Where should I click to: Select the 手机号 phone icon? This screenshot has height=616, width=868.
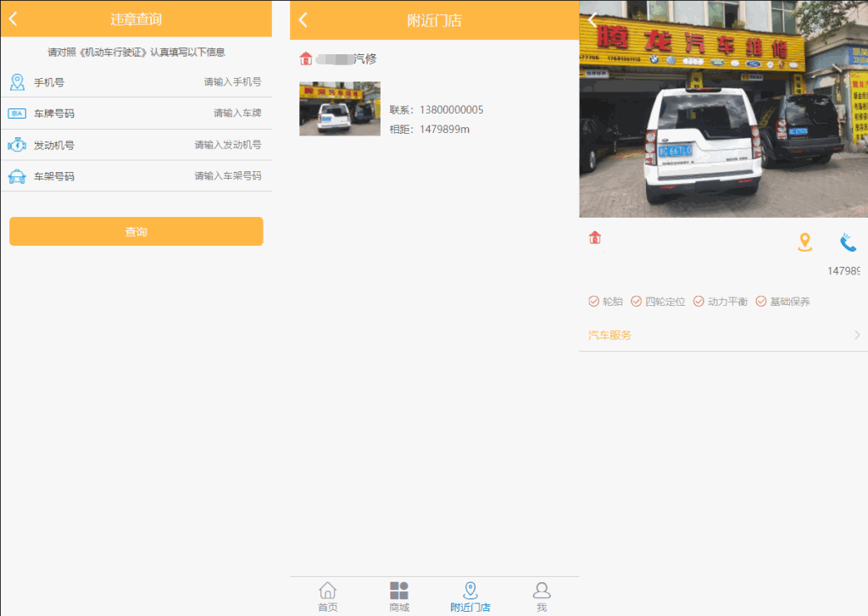(19, 82)
